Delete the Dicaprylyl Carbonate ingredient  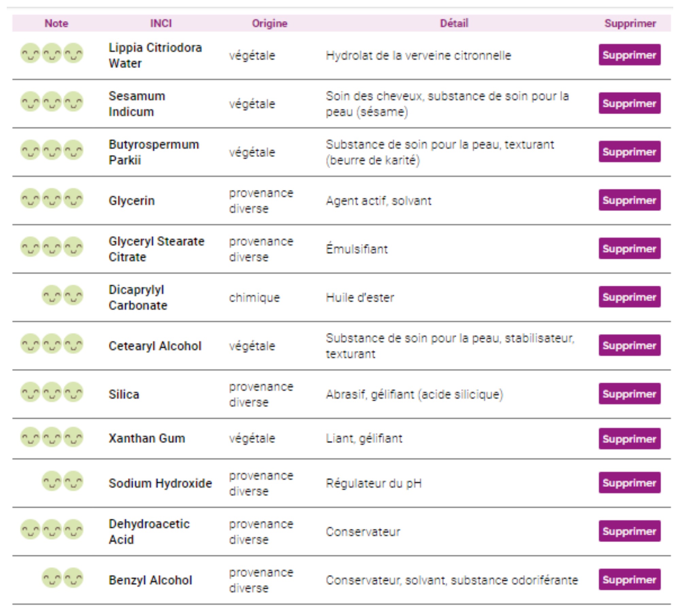[x=629, y=297]
